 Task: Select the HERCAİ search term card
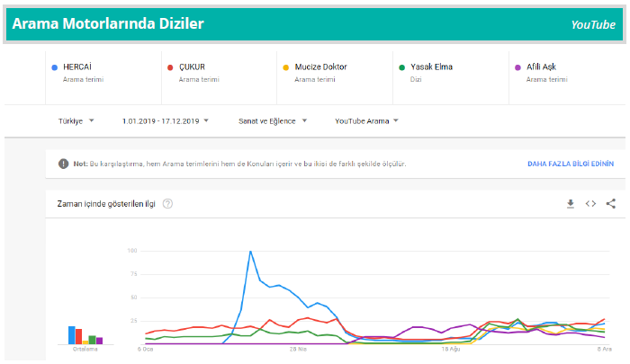coord(103,77)
